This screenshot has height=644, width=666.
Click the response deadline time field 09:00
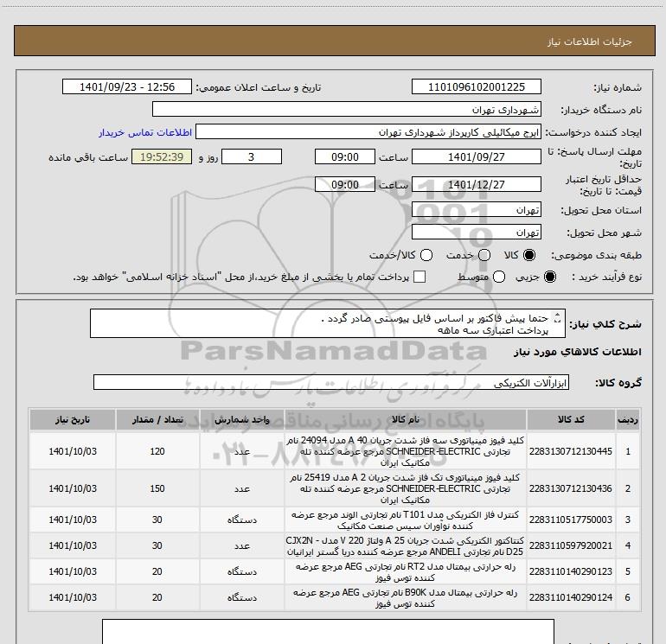tap(345, 156)
